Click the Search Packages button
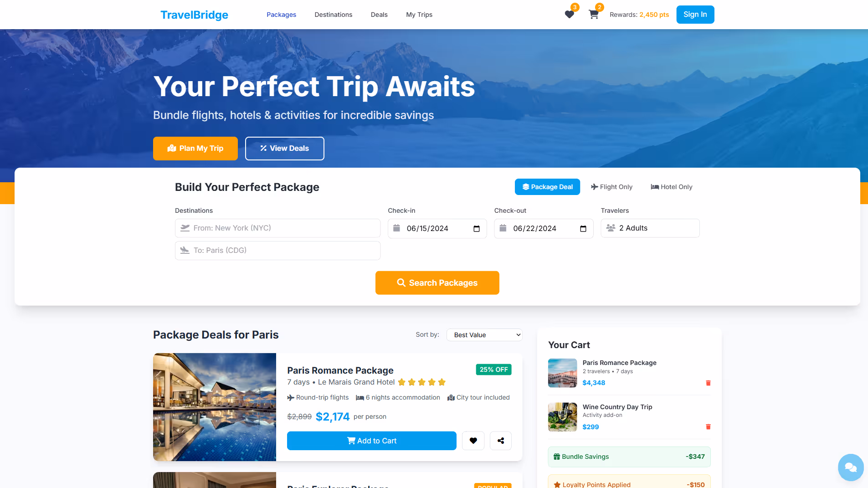Image resolution: width=868 pixels, height=488 pixels. pos(437,283)
